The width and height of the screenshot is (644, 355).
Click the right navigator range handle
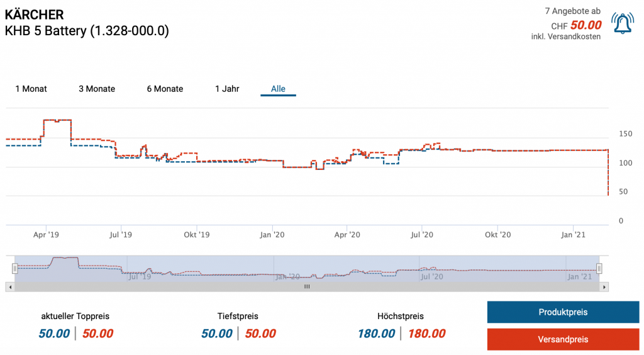coord(599,269)
